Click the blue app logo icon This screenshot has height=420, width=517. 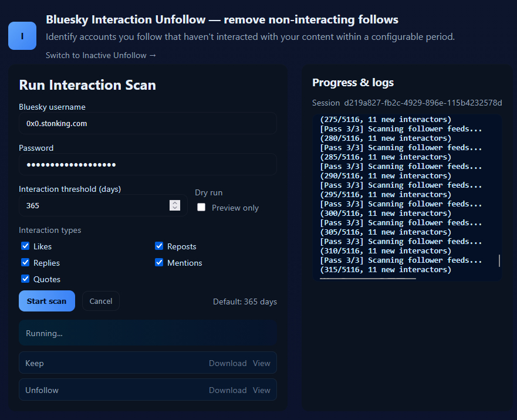point(22,36)
